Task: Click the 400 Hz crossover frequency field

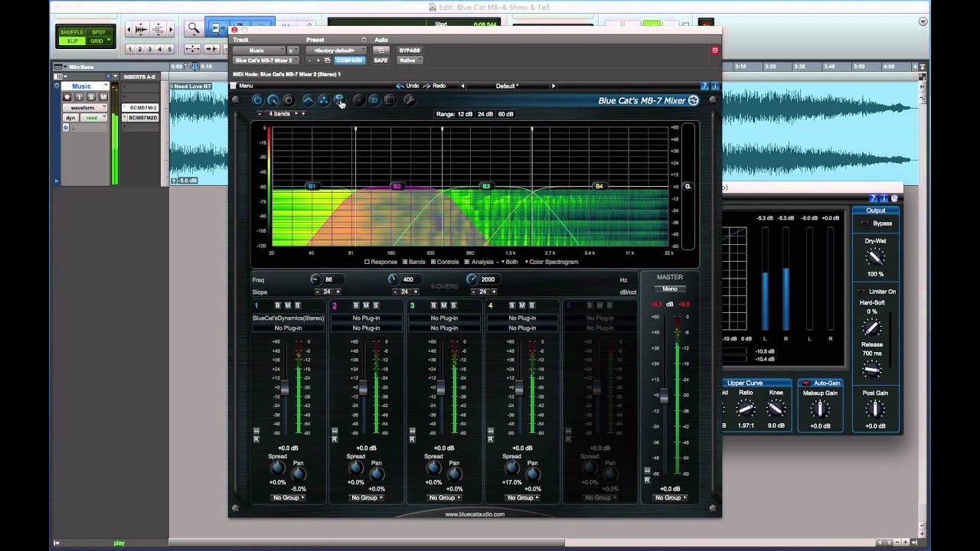Action: pos(410,279)
